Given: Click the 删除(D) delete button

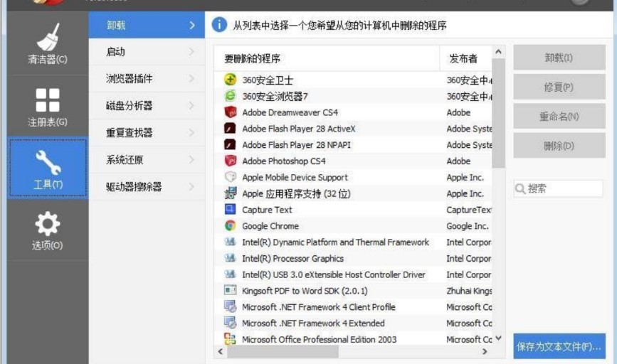Looking at the screenshot, I should point(559,146).
